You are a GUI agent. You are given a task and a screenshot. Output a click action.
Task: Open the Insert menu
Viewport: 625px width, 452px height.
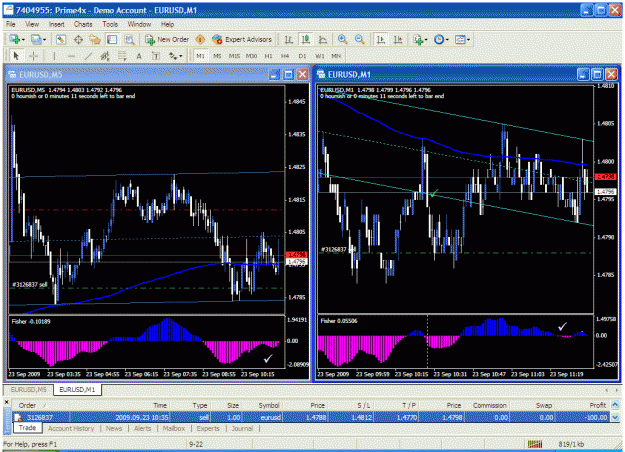pyautogui.click(x=57, y=24)
